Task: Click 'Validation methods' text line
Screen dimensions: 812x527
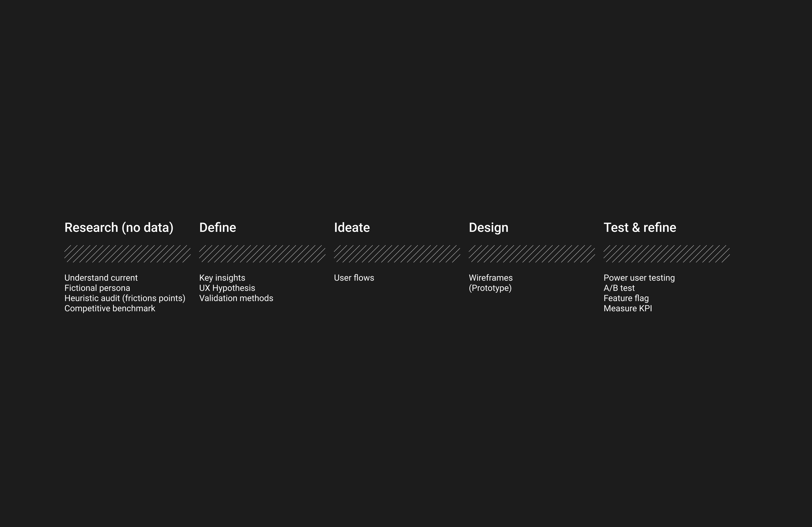Action: tap(236, 298)
